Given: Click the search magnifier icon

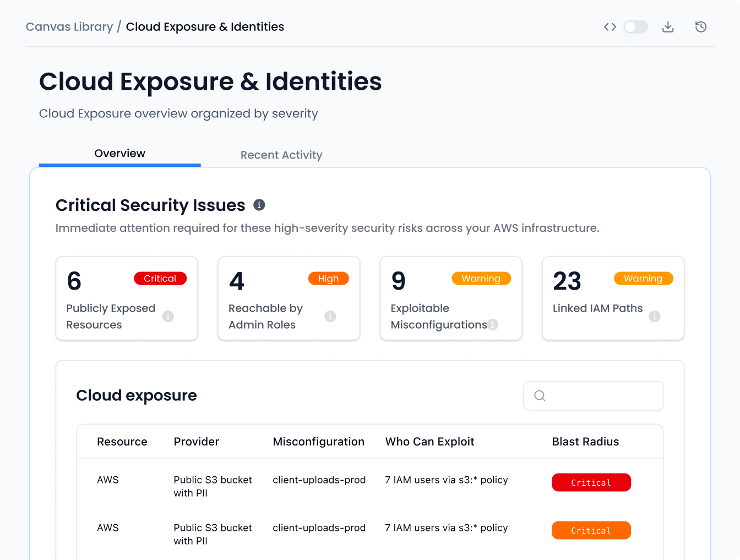Looking at the screenshot, I should [x=540, y=395].
